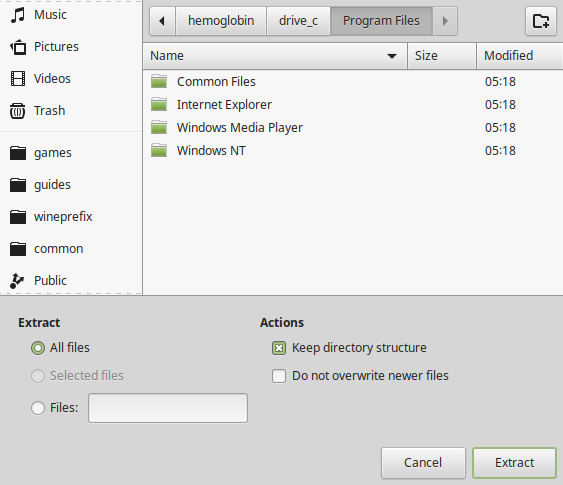Select the games bookmark folder
The height and width of the screenshot is (485, 563).
coord(71,153)
